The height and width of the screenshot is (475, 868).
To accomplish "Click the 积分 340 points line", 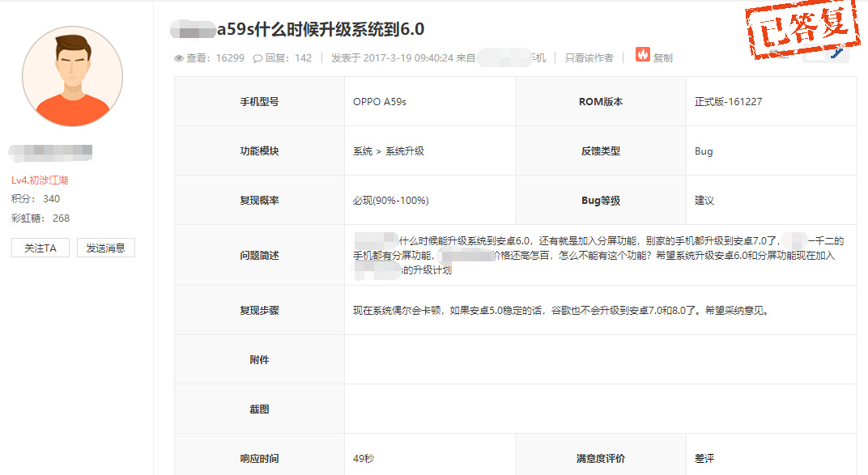I will click(36, 199).
